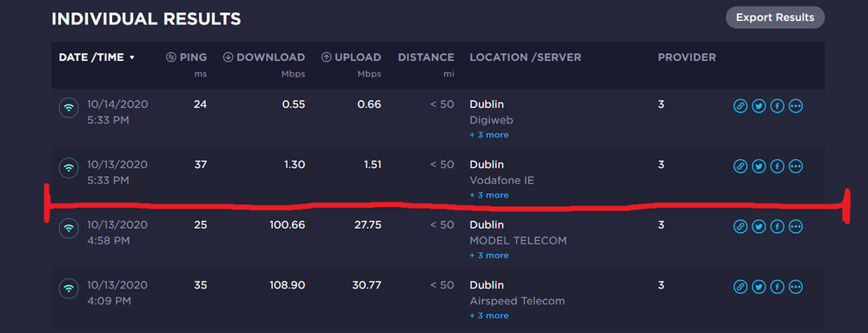868x333 pixels.
Task: Share MODEL TELECOM result on Twitter
Action: click(x=759, y=227)
